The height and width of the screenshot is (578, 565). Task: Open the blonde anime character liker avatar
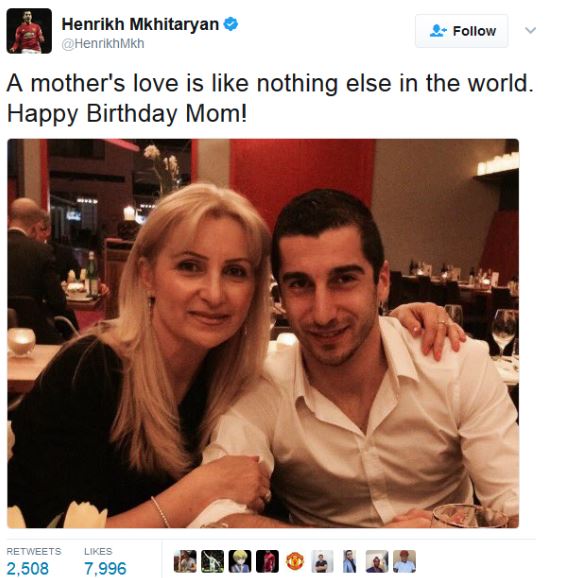click(240, 561)
